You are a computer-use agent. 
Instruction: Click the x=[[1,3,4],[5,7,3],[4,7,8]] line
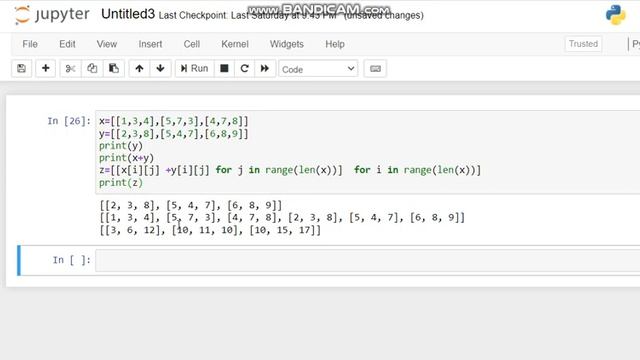click(173, 121)
